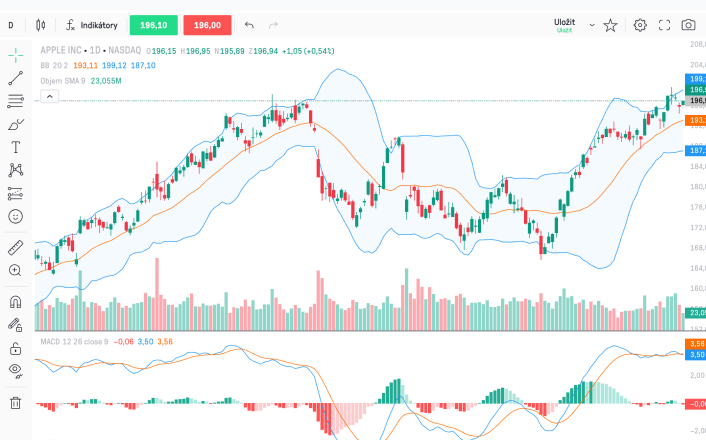Click the green 196,10 sell button
Viewport: 706px width, 440px height.
[x=154, y=25]
